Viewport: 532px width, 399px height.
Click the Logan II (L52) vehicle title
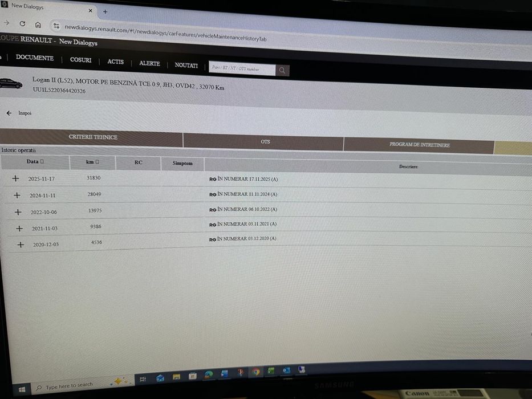[128, 83]
